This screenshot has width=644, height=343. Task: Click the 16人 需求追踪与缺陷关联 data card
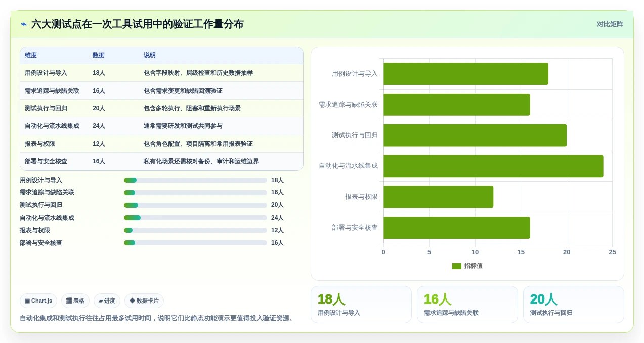(x=467, y=305)
